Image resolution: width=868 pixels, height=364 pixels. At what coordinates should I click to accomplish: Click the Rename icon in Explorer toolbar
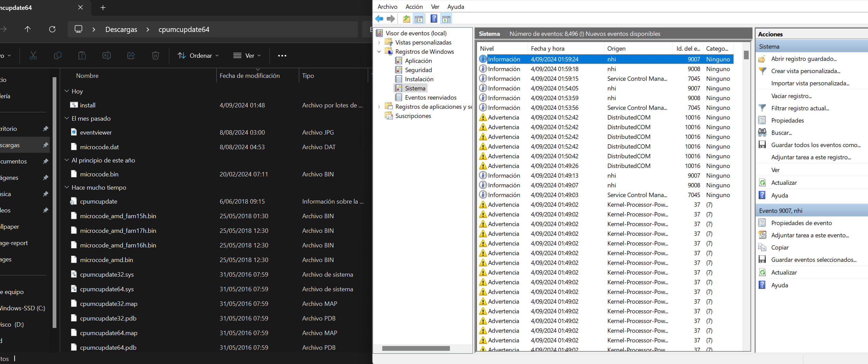pyautogui.click(x=107, y=55)
